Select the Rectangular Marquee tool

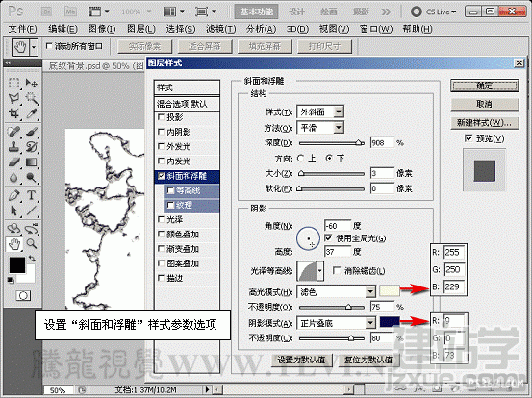pos(13,83)
